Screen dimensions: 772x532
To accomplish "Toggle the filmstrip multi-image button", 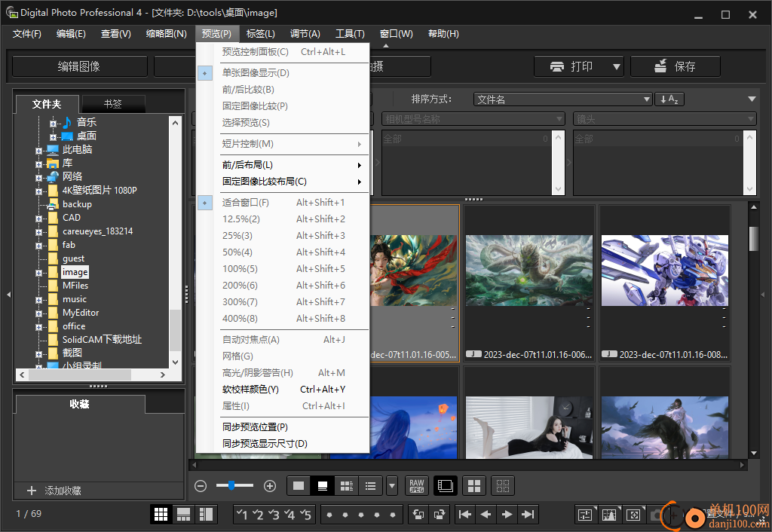I will pos(445,486).
